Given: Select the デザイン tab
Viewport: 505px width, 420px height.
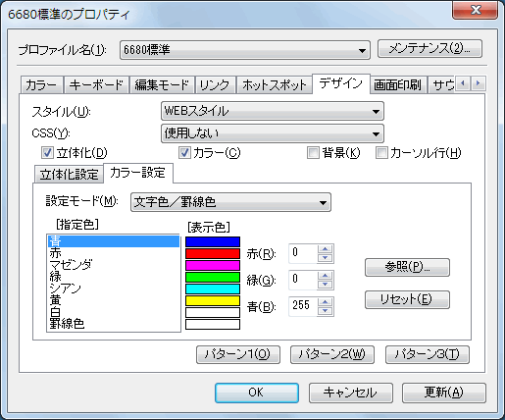Looking at the screenshot, I should click(x=341, y=83).
